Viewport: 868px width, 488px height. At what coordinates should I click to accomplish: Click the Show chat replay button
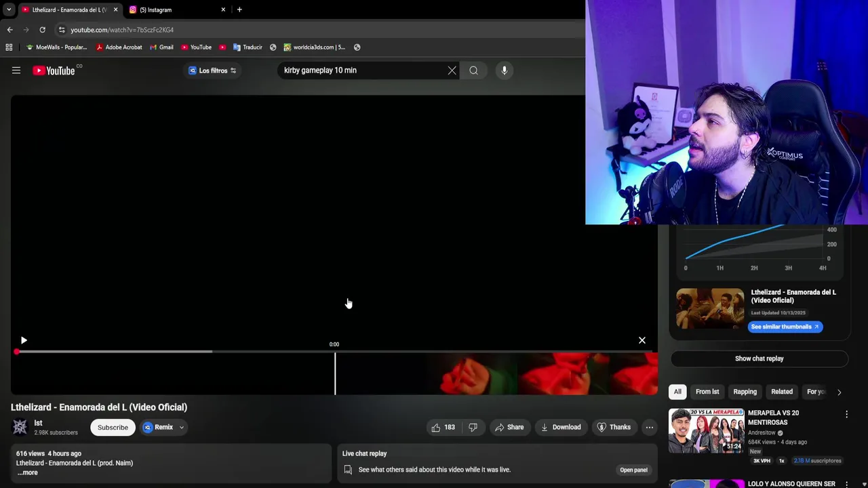point(759,359)
